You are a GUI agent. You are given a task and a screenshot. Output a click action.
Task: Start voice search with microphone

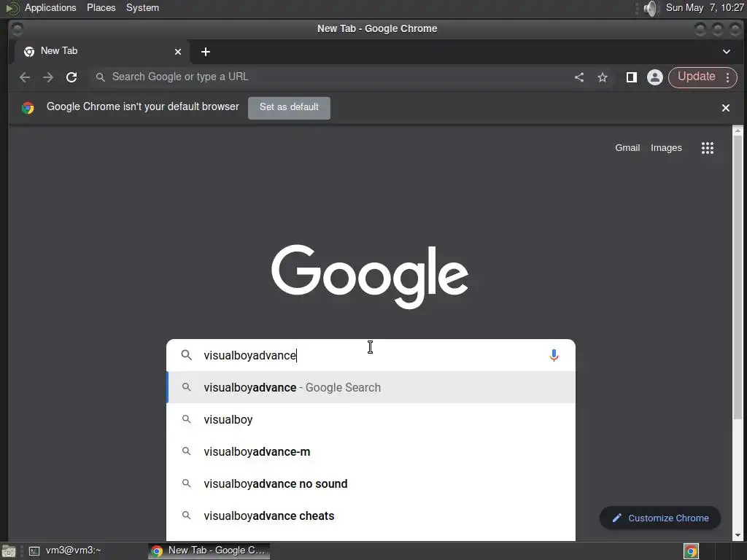tap(554, 355)
